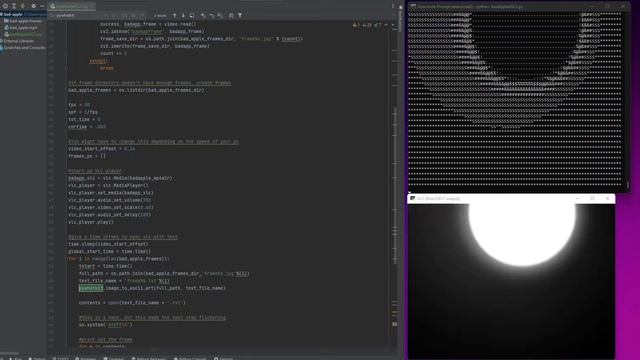Jump to previous search occurrence arrow
Screen dimensions: 640x360
(x=175, y=16)
